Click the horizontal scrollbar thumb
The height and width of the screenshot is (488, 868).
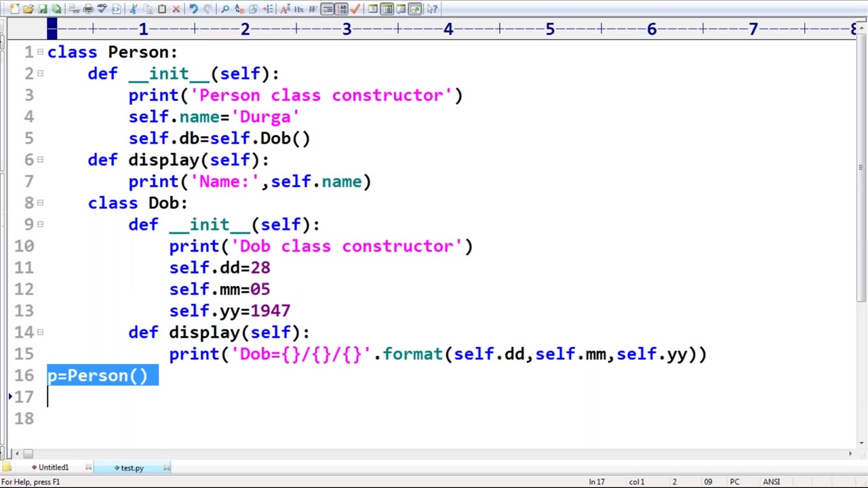pos(28,453)
